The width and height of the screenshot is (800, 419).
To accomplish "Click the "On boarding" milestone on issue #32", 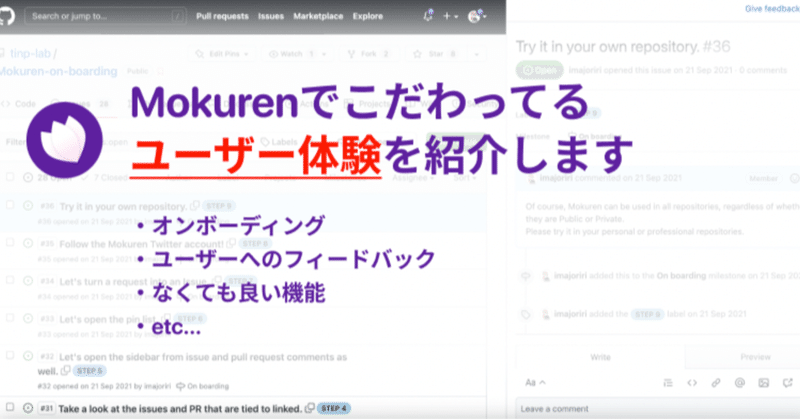I will tap(208, 386).
